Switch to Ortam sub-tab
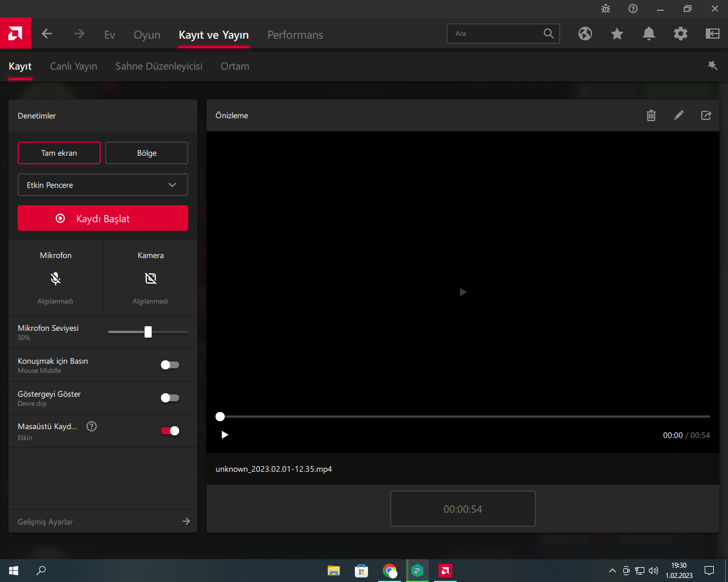 pos(235,66)
